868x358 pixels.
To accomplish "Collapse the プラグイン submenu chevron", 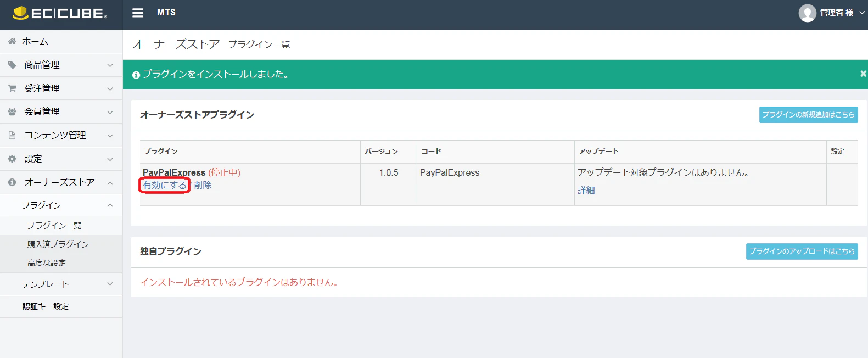I will click(110, 205).
